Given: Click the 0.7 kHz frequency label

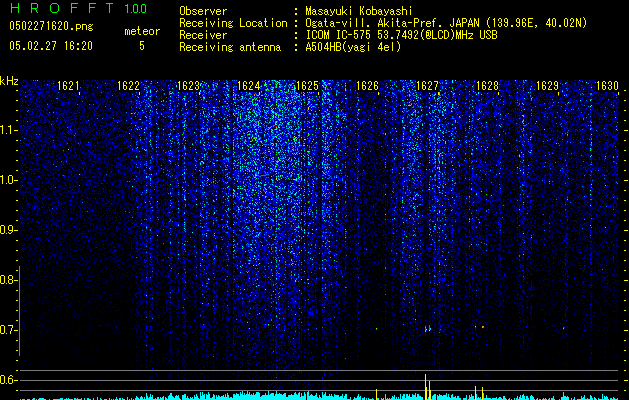Looking at the screenshot, I should pos(8,330).
